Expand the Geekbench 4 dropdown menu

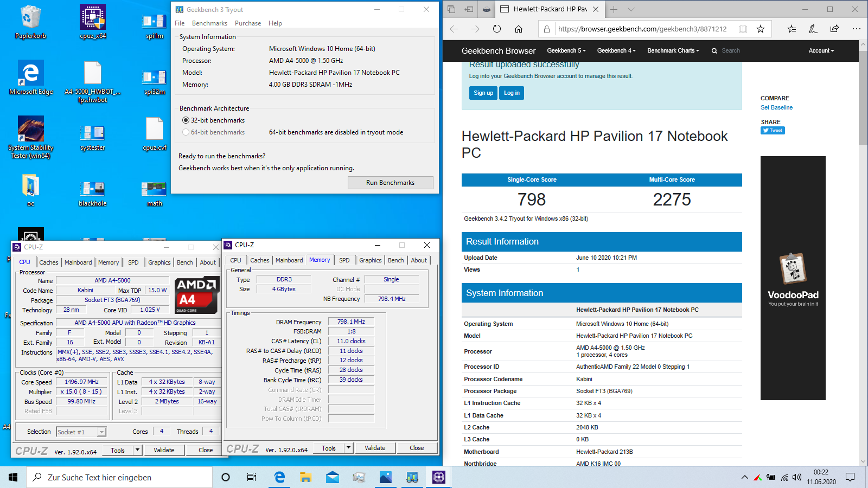tap(616, 50)
